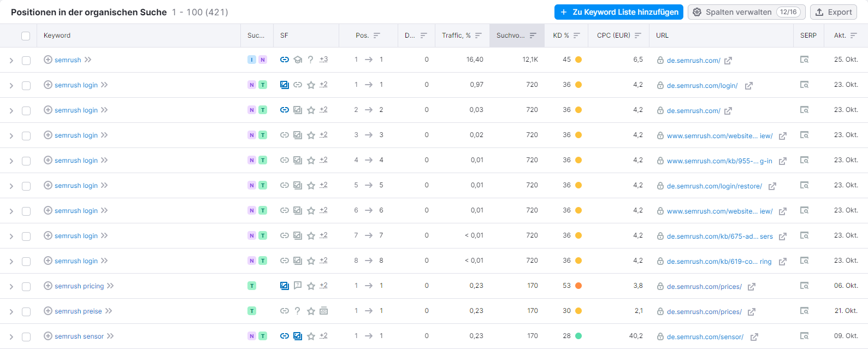Click Zu Keyword Liste hinzufügen button
868x349 pixels.
coord(618,12)
